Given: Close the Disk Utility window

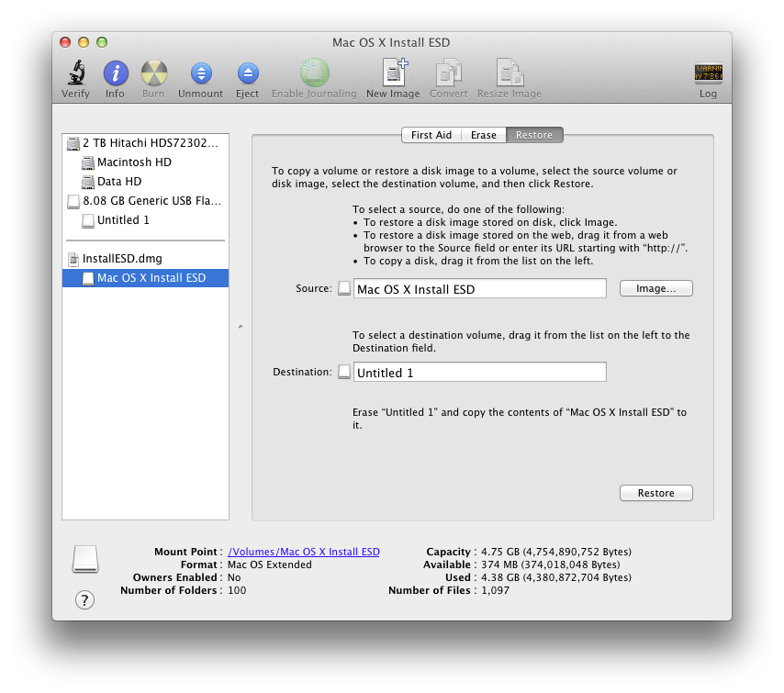Looking at the screenshot, I should (x=65, y=42).
